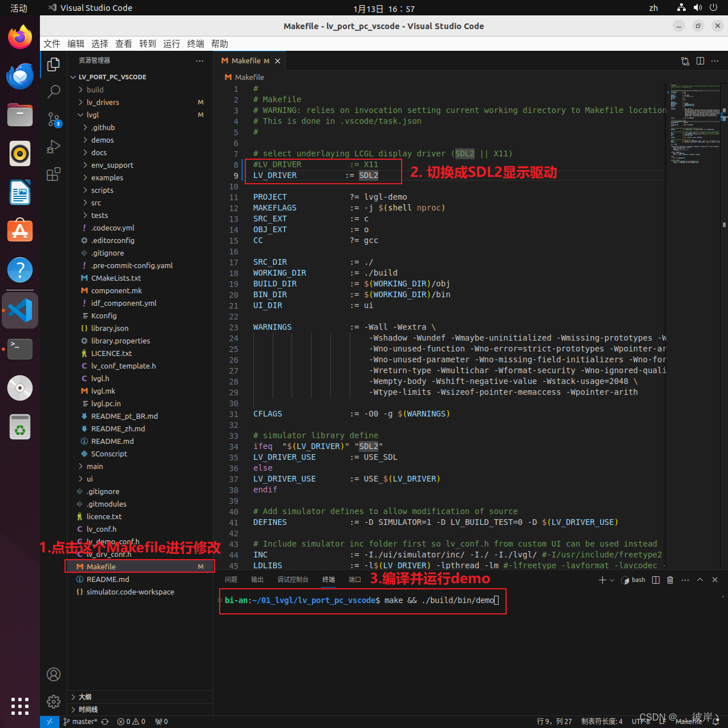Open the 查看 menu

tap(124, 44)
